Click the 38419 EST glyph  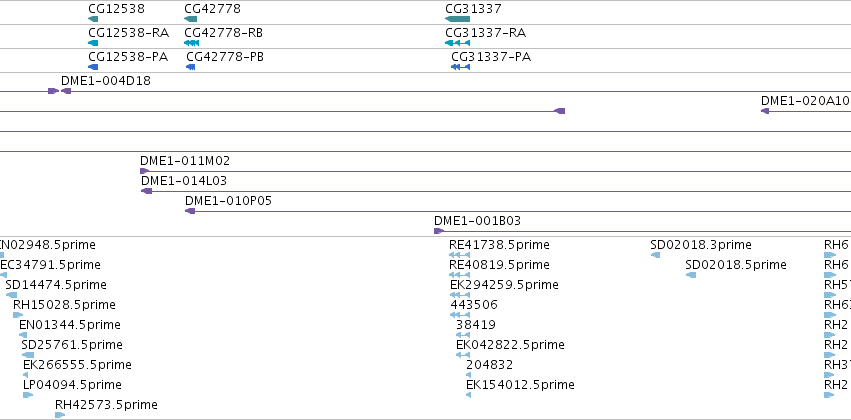click(463, 335)
